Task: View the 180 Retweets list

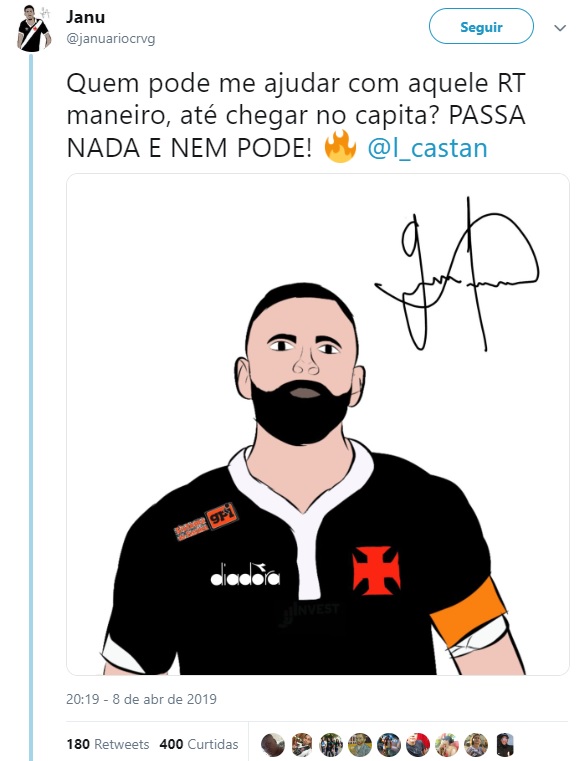Action: (x=108, y=744)
